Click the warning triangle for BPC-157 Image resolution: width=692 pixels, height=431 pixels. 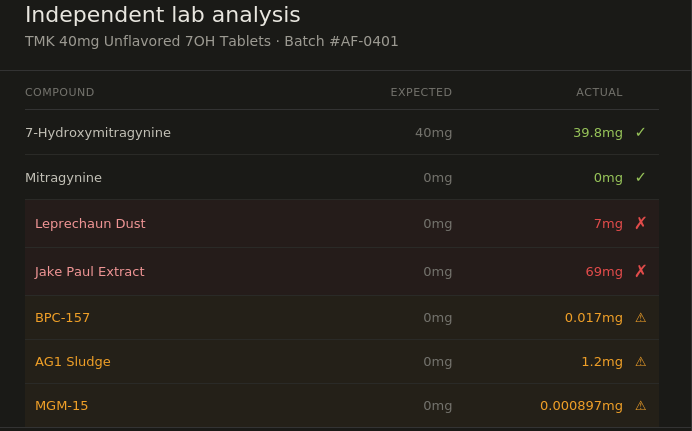[x=641, y=318]
